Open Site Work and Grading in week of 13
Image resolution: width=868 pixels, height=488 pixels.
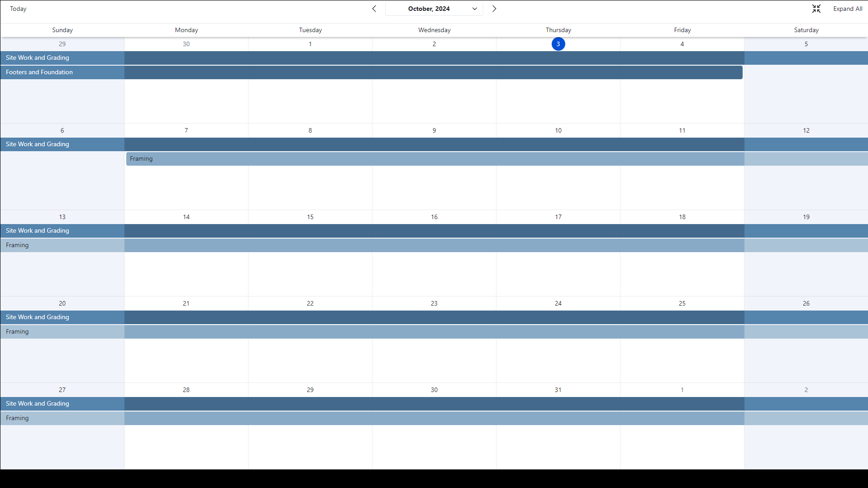point(434,231)
